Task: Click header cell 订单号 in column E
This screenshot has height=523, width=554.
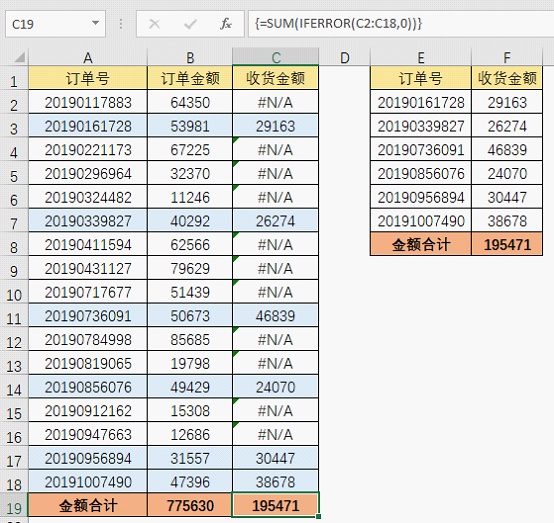Action: tap(421, 78)
